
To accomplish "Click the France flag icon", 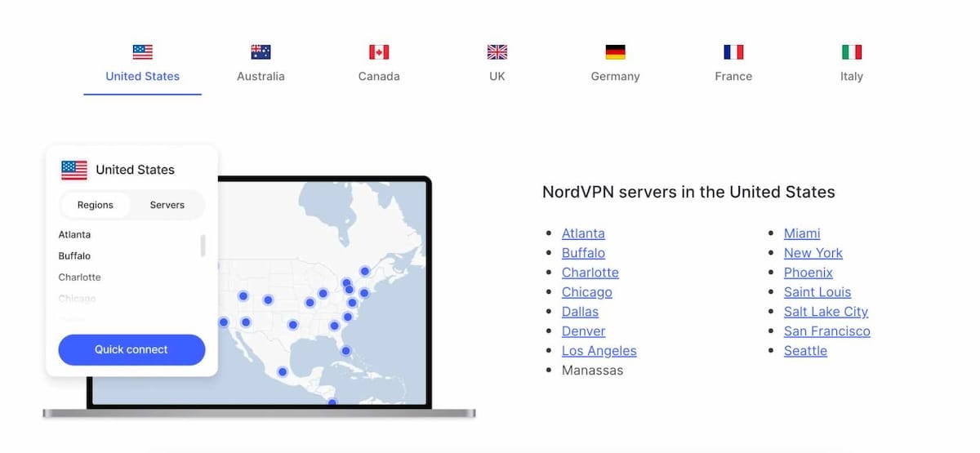I will coord(733,52).
